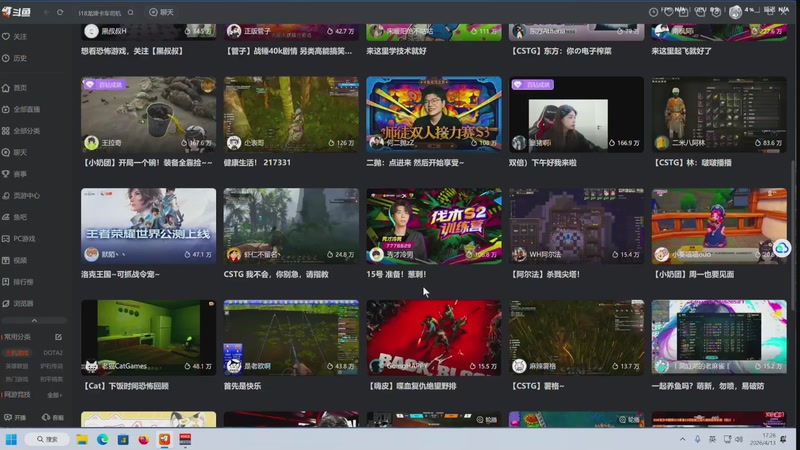Viewport: 800px width, 450px height.
Task: Click edit icon next to 常用分类
Action: point(58,337)
